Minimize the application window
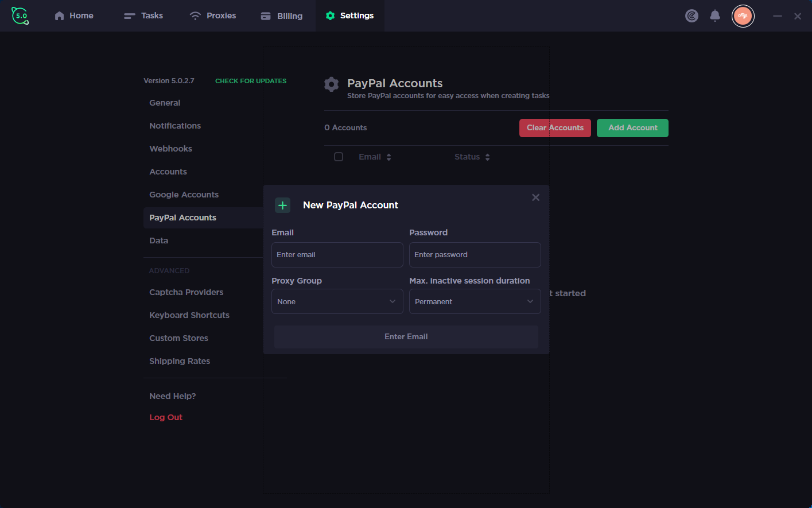The height and width of the screenshot is (508, 812). tap(778, 16)
